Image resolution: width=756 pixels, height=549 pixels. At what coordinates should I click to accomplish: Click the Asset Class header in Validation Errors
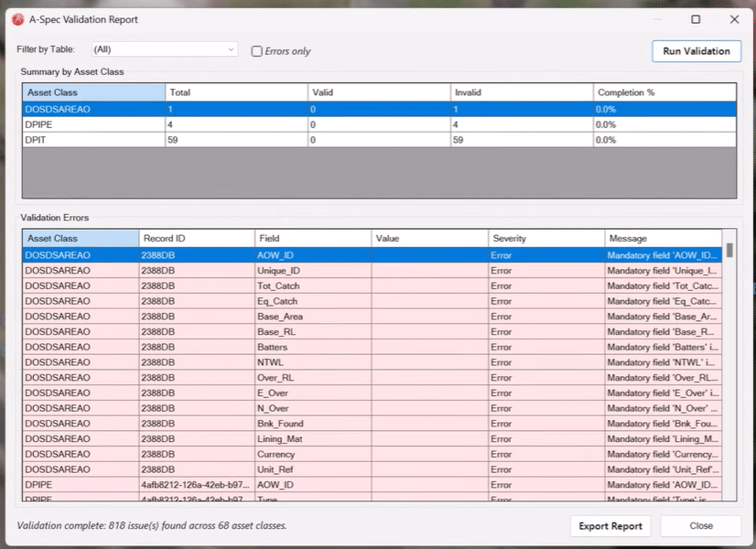click(81, 239)
